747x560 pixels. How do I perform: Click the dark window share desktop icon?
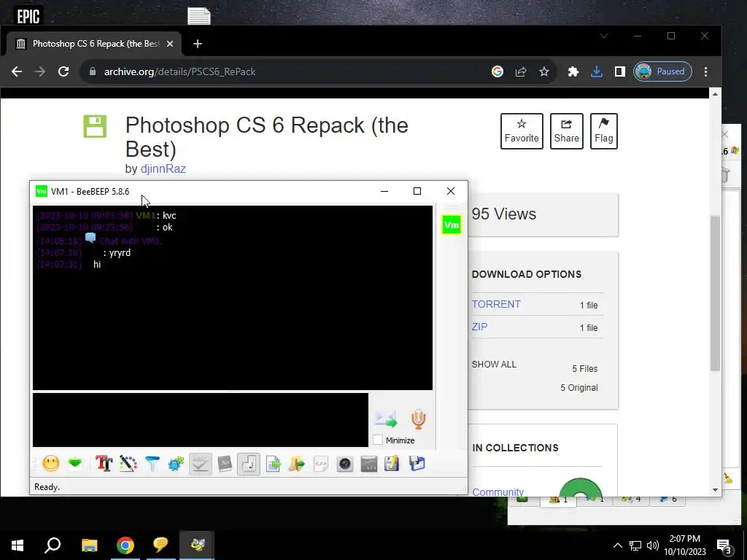click(x=368, y=463)
